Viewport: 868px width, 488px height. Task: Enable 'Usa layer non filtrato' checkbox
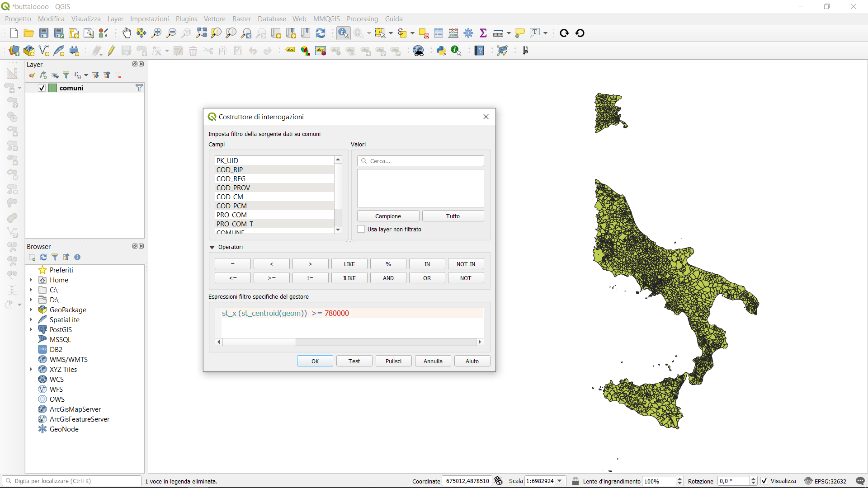tap(361, 229)
